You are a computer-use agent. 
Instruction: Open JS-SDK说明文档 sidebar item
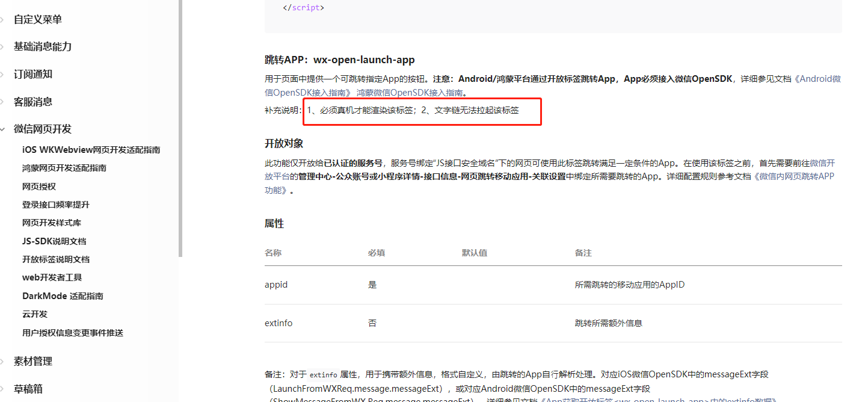point(54,241)
